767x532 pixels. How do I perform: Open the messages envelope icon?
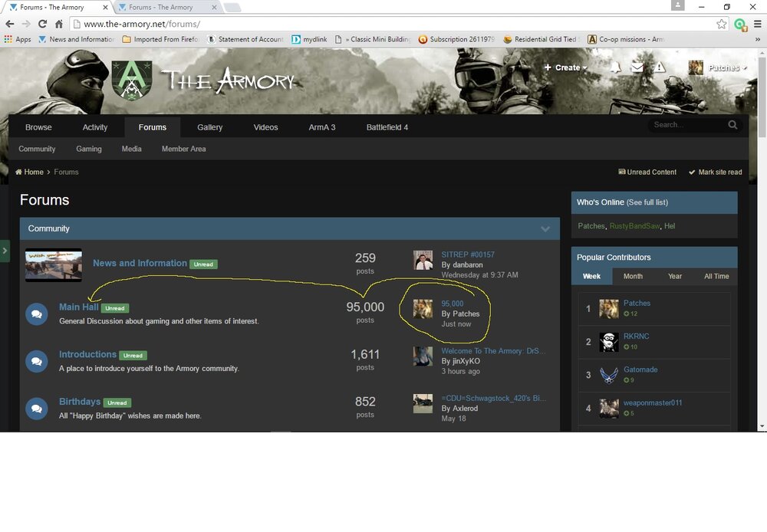tap(637, 67)
